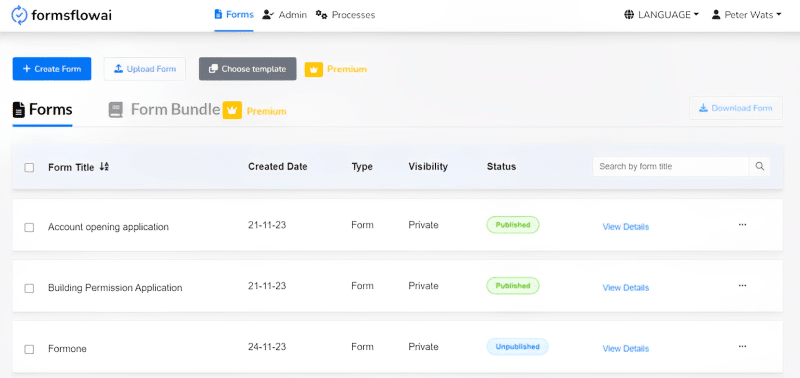Viewport: 800px width, 378px height.
Task: Expand the LANGUAGE dropdown
Action: click(x=661, y=15)
